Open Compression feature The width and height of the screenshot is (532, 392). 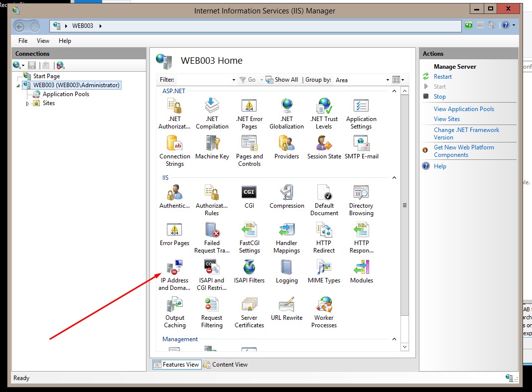[287, 197]
